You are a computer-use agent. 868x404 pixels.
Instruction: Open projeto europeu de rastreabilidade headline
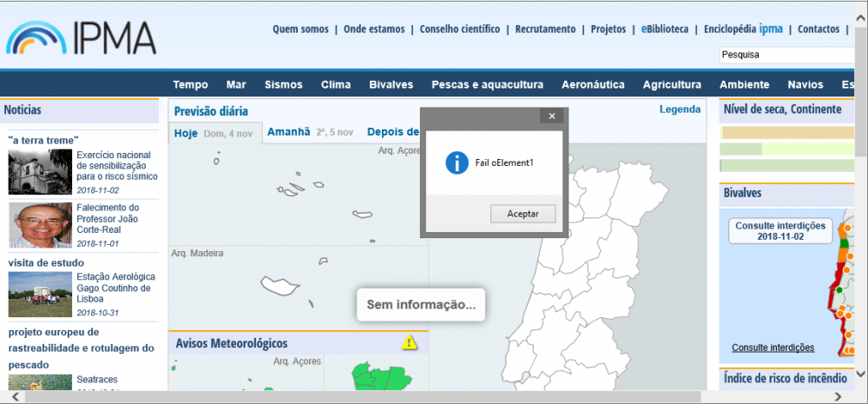(x=81, y=348)
